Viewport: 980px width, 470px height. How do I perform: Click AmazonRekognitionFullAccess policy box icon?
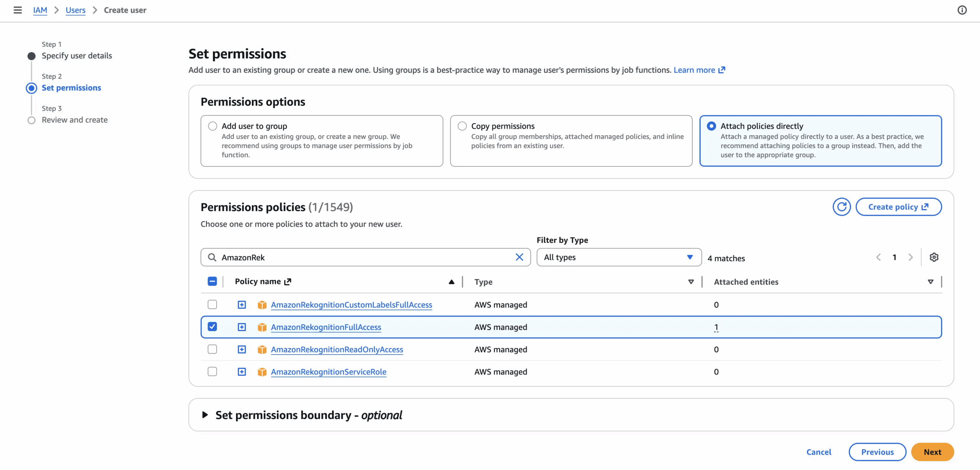(262, 327)
